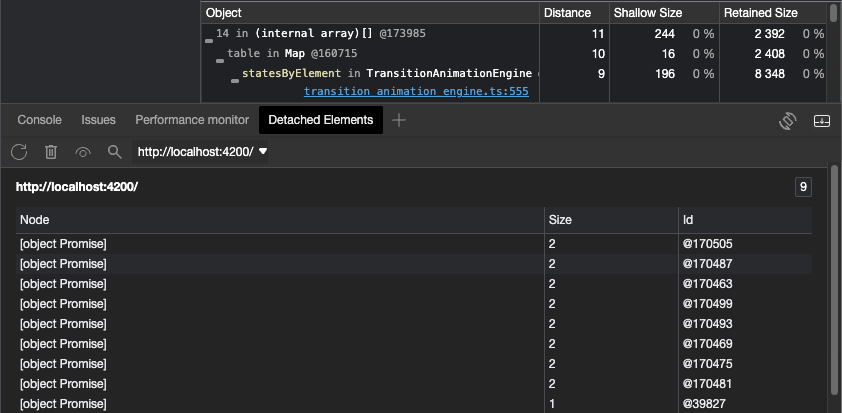Switch to the Console tab
The width and height of the screenshot is (842, 413).
[x=39, y=120]
